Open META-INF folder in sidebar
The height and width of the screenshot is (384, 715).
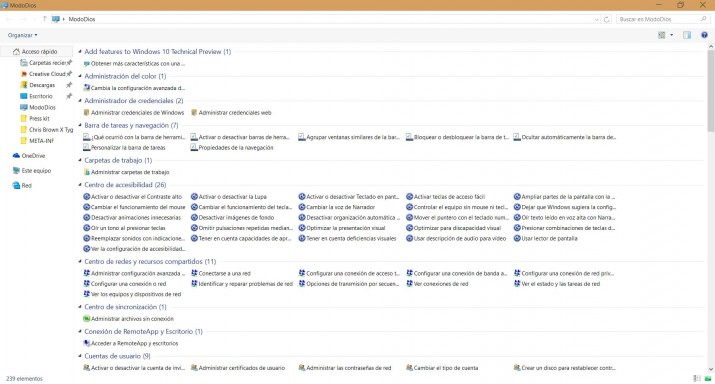point(37,141)
